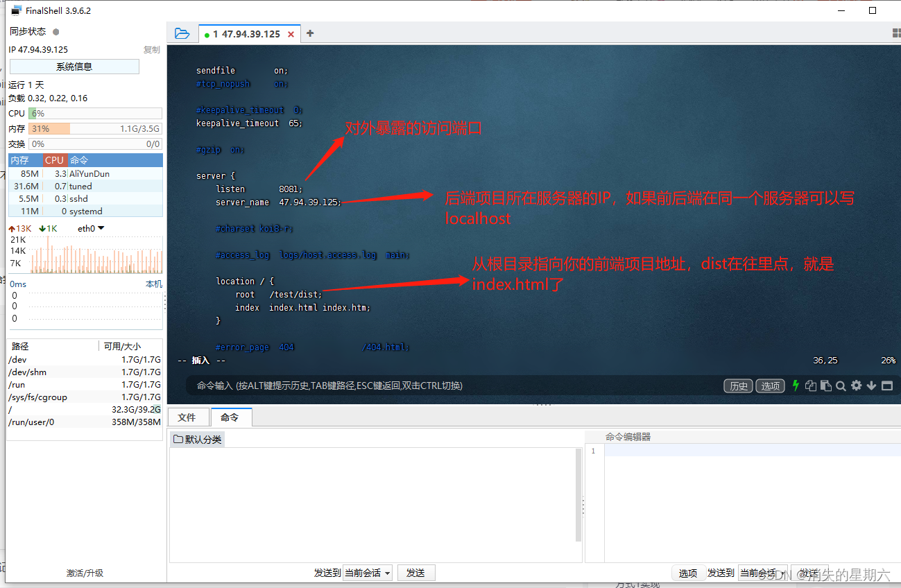
Task: Sort processes by the 内存 column header
Action: click(25, 160)
